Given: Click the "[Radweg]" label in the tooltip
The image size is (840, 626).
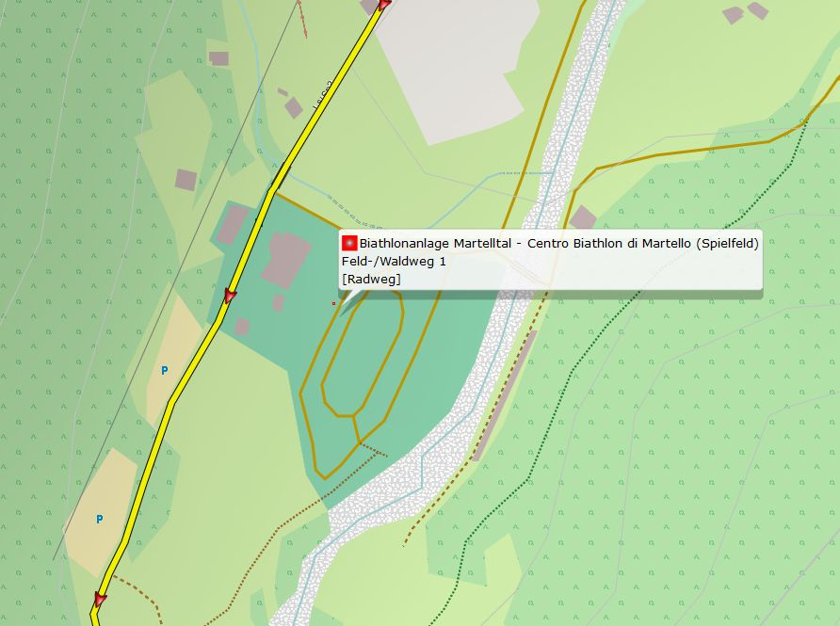Looking at the screenshot, I should (x=371, y=279).
